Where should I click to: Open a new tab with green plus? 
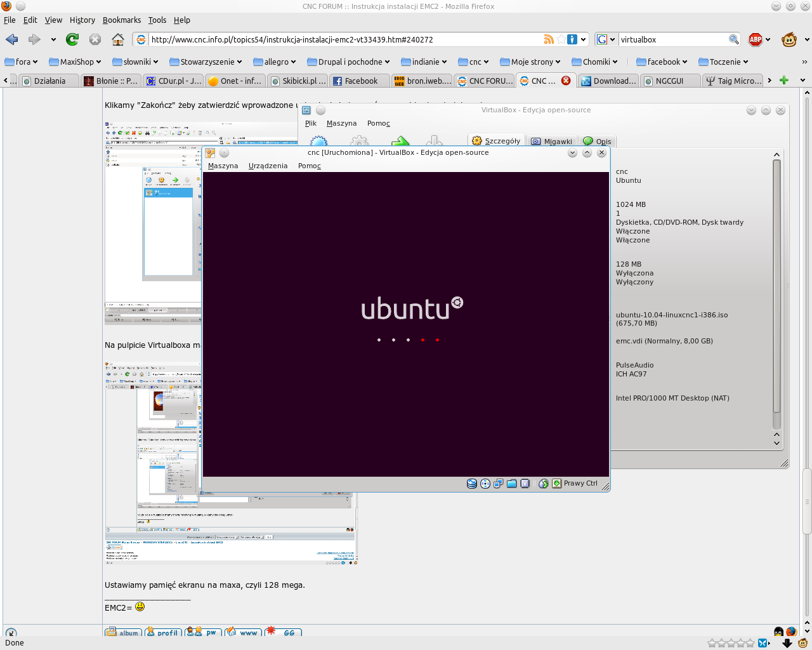tap(784, 81)
